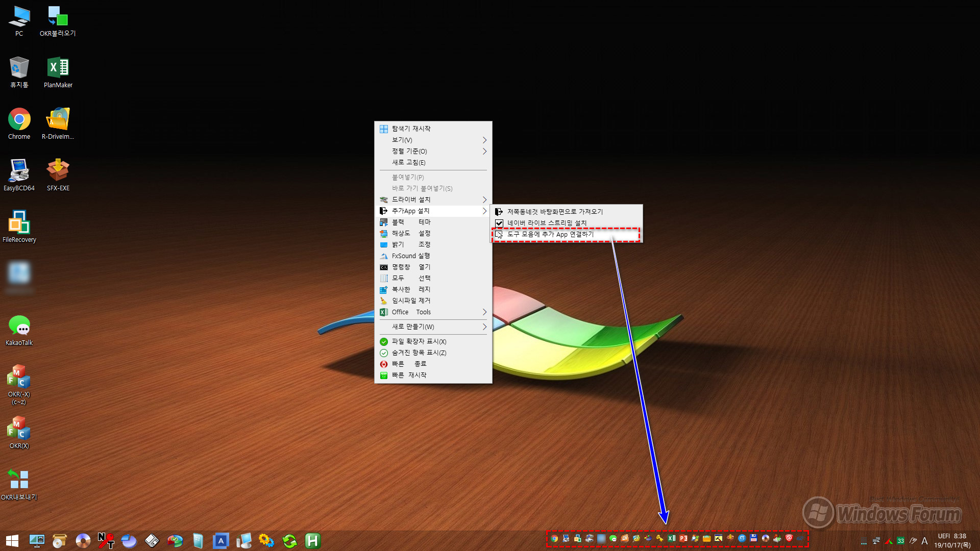The height and width of the screenshot is (551, 980).
Task: Click the NT key taskbar icon
Action: pos(106,541)
